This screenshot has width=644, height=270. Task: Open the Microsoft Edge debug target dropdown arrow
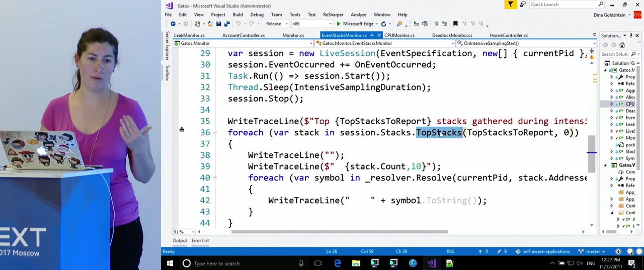click(377, 24)
